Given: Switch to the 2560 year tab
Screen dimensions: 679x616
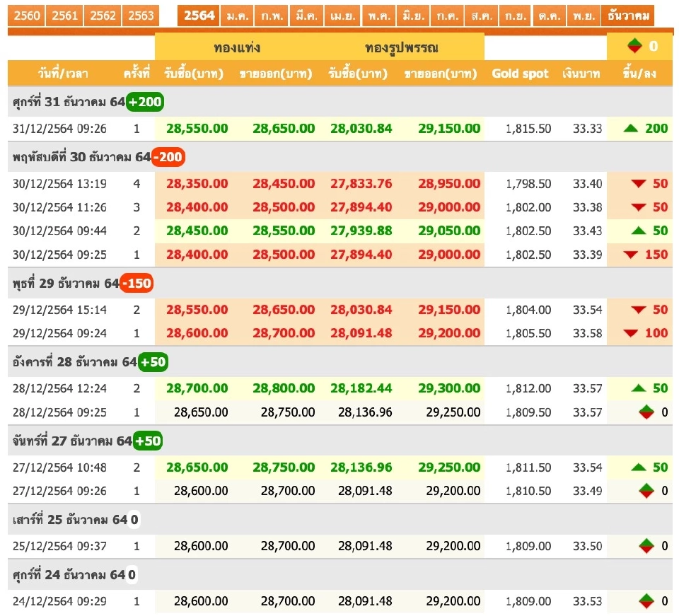Looking at the screenshot, I should (x=28, y=14).
